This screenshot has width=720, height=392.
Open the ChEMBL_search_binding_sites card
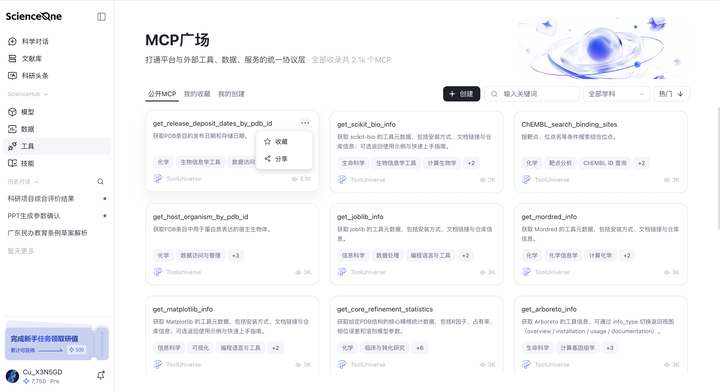(x=600, y=151)
